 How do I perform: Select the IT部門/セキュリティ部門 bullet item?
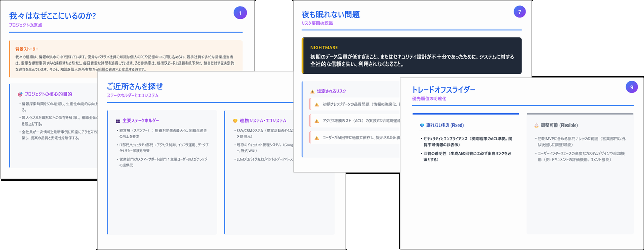tap(162, 147)
